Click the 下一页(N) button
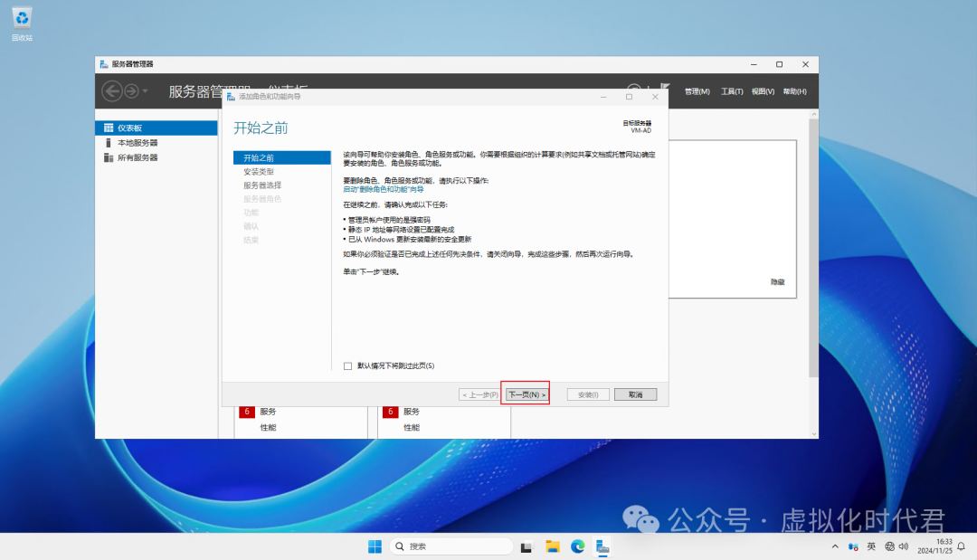 527,394
